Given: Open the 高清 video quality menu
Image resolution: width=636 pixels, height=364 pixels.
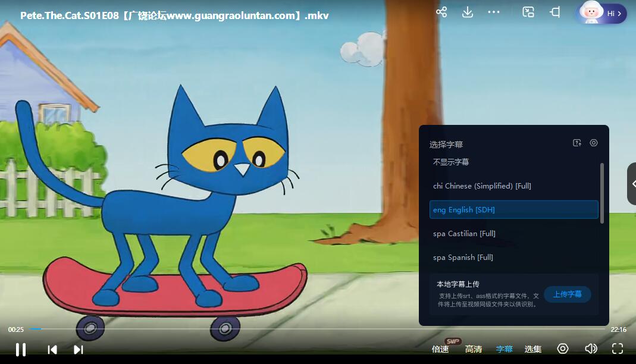Looking at the screenshot, I should pos(474,349).
